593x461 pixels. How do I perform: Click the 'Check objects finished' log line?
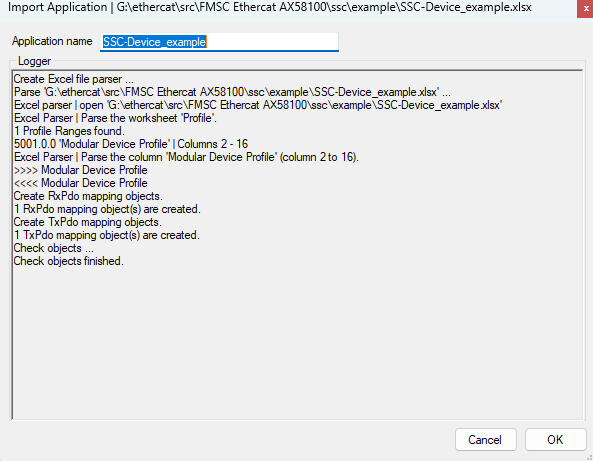(68, 261)
